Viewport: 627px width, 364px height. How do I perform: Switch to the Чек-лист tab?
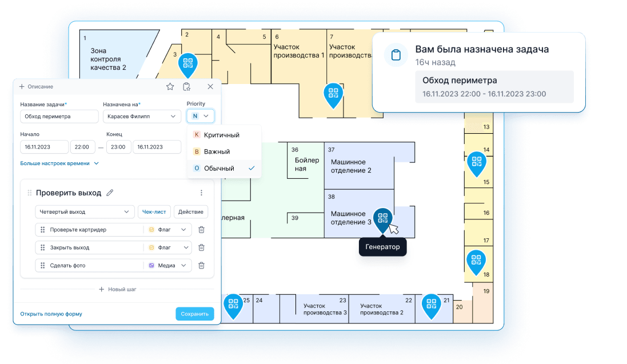(154, 212)
